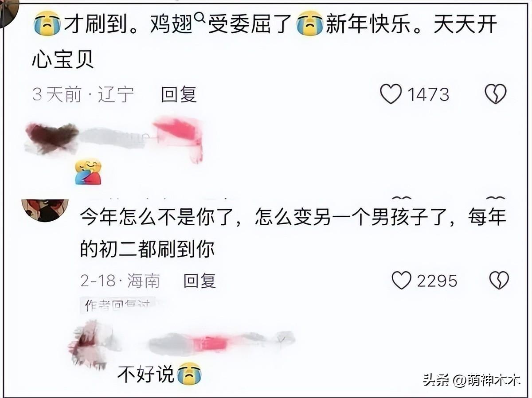The width and height of the screenshot is (532, 398).
Task: Tap the crying emoji after 不好说
Action: [189, 374]
